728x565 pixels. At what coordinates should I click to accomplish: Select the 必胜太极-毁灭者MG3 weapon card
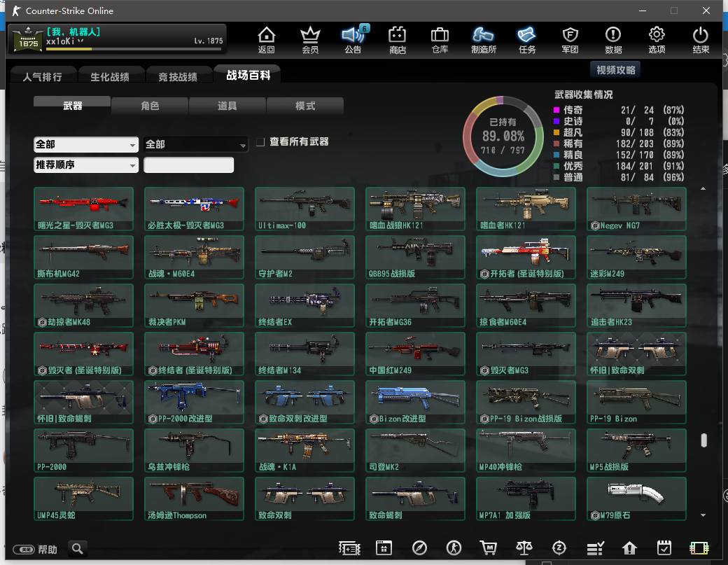point(194,209)
